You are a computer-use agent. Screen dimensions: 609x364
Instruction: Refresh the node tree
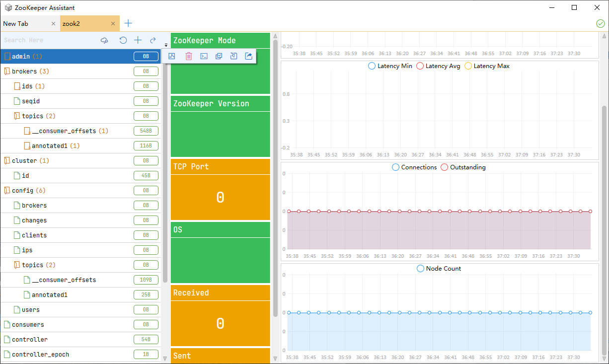pyautogui.click(x=123, y=40)
